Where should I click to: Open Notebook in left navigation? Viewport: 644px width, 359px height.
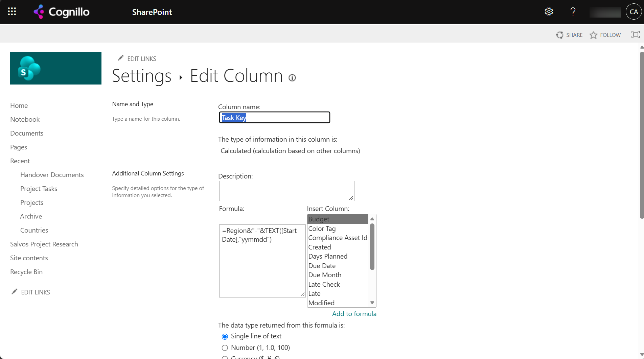(x=25, y=119)
